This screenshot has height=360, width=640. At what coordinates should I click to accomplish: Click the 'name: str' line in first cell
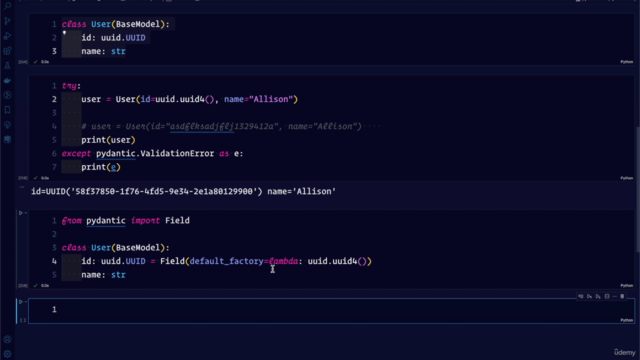click(x=103, y=51)
